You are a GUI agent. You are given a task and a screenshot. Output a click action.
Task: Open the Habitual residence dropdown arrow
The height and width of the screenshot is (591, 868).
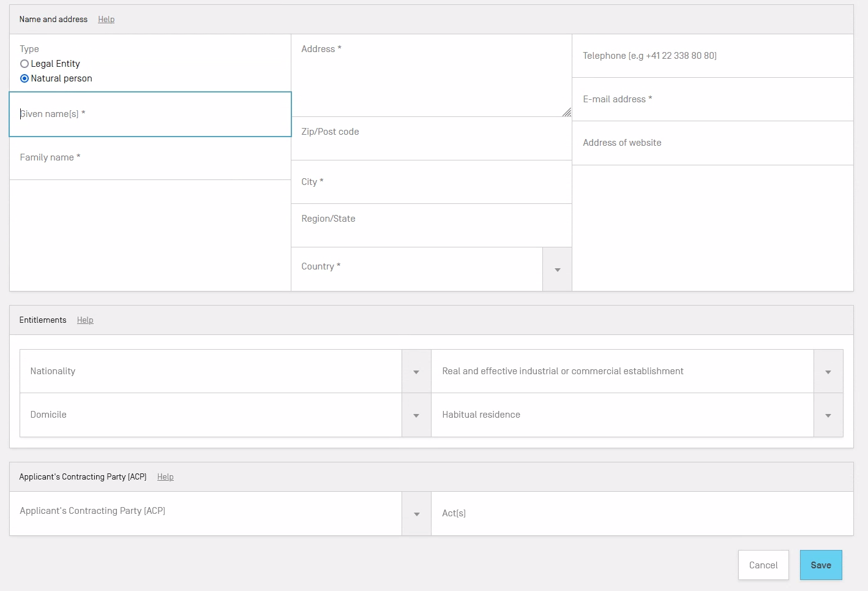coord(828,415)
